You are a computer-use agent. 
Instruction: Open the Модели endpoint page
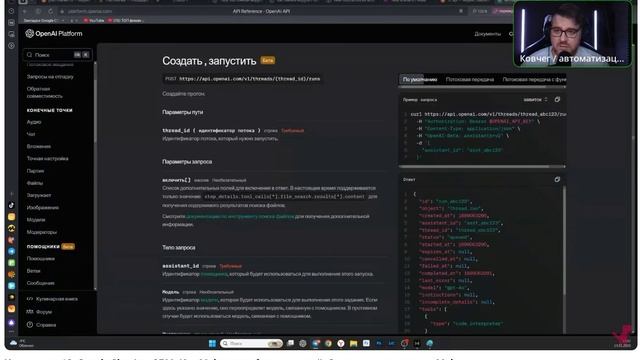[36, 220]
